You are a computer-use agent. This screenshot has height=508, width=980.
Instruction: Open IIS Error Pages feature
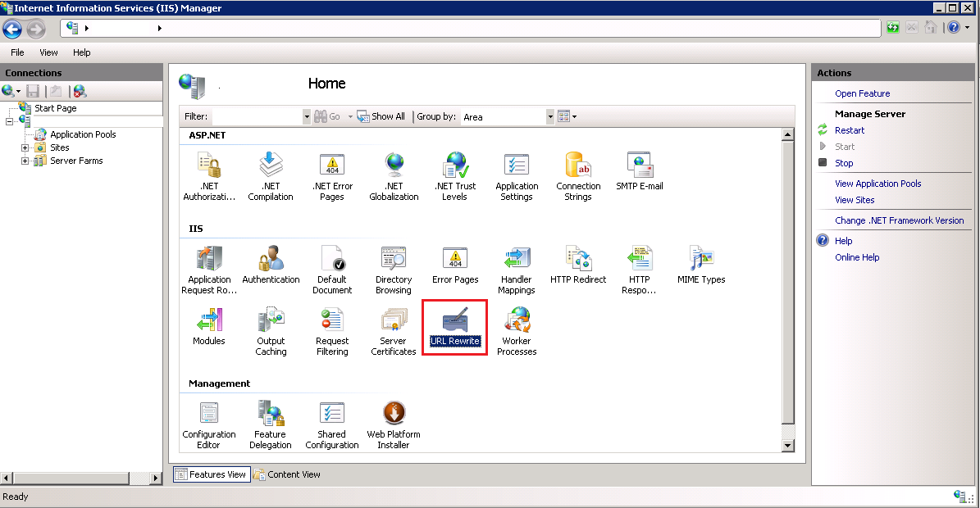(455, 265)
